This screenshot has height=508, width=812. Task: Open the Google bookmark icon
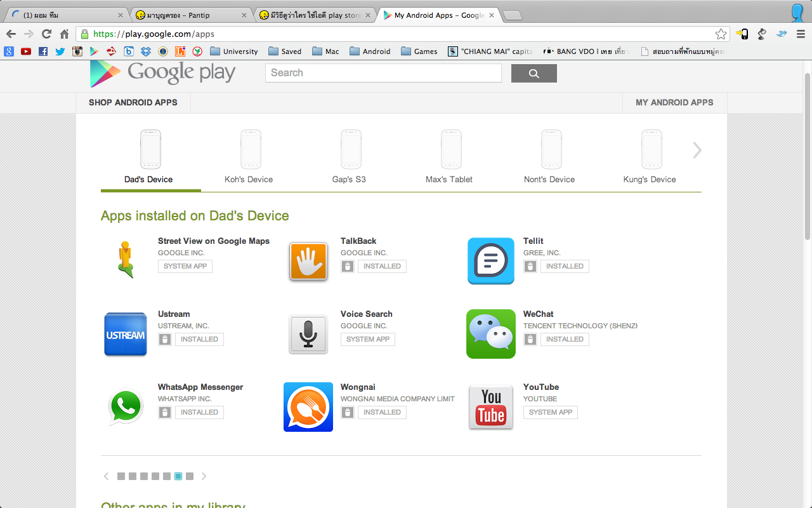[9, 51]
